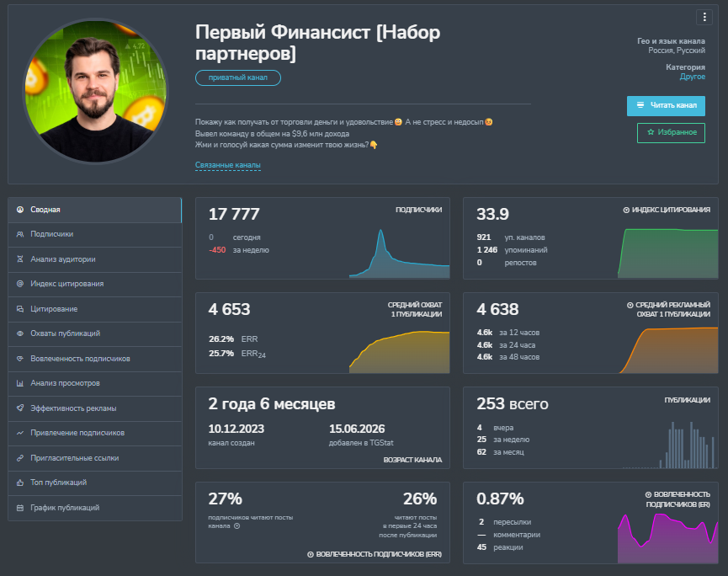The height and width of the screenshot is (576, 728).
Task: Select Охваты публикаций in the sidebar
Action: tap(95, 333)
